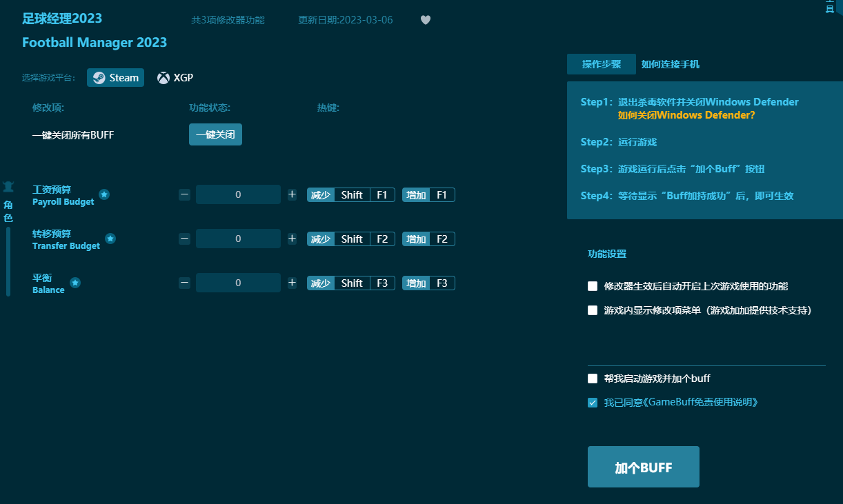Click the Transfer Budget 减少 Shift F2 hotkey

351,239
